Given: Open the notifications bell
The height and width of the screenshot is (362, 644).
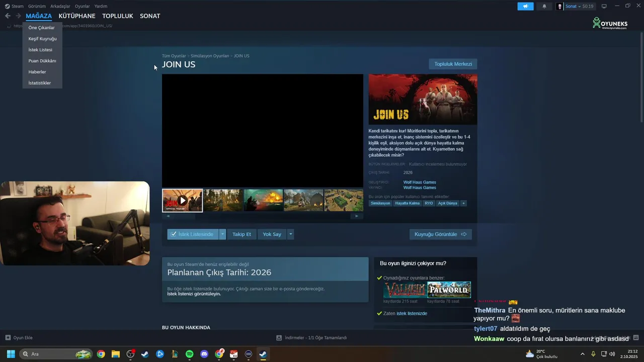Looking at the screenshot, I should (x=544, y=6).
